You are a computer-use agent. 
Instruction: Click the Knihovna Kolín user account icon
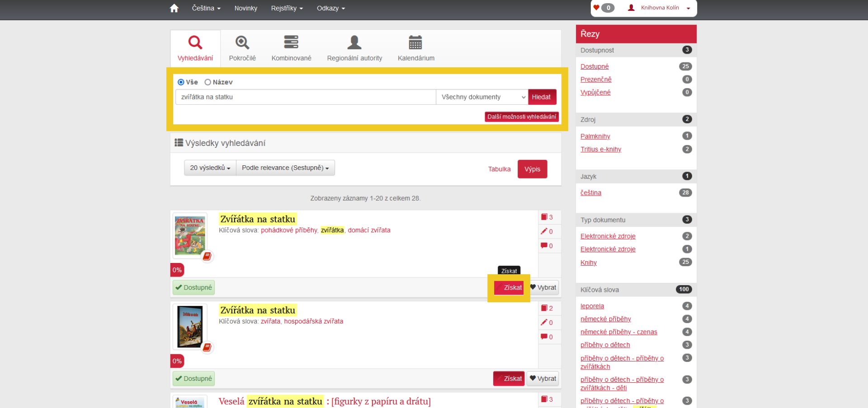[x=631, y=8]
